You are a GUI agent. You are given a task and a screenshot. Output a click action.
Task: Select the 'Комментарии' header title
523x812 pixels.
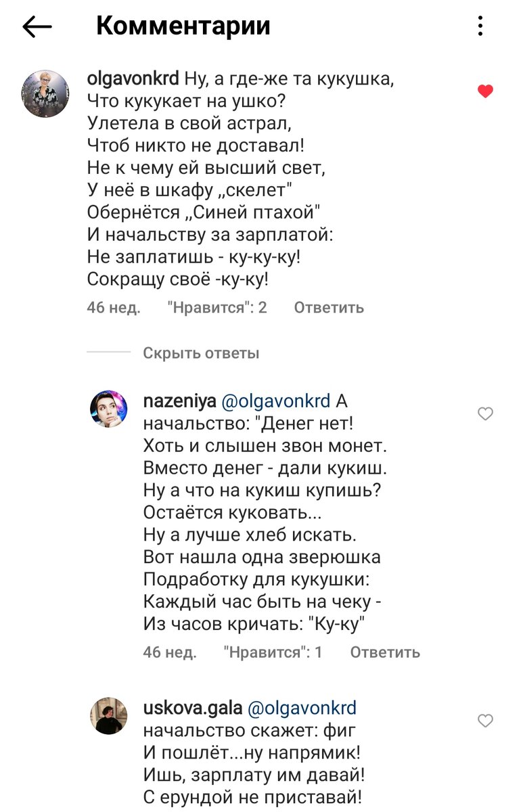183,26
